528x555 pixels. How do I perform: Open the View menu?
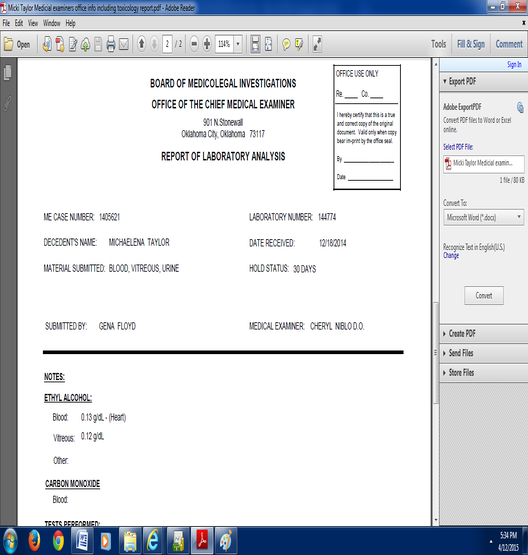tap(33, 23)
